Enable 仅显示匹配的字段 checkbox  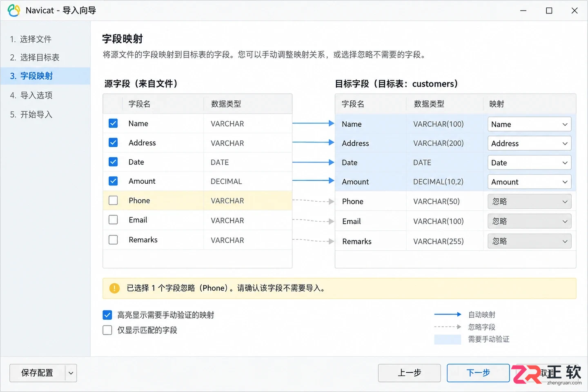click(x=107, y=330)
